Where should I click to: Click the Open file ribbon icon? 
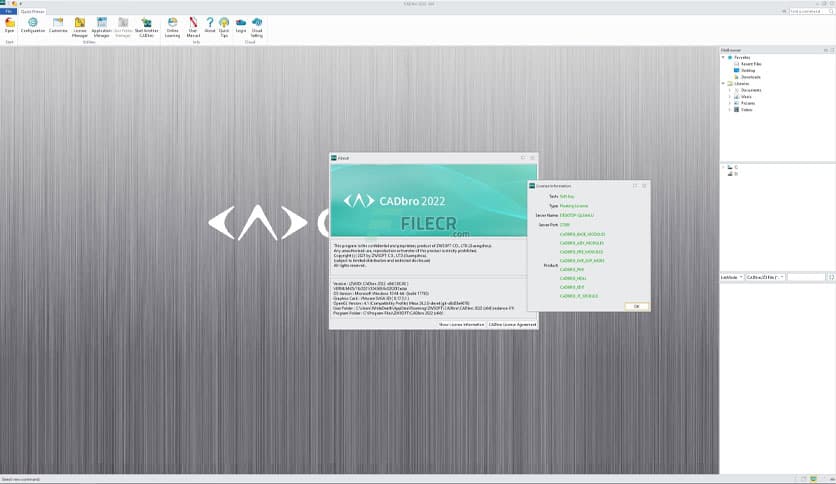pos(9,26)
